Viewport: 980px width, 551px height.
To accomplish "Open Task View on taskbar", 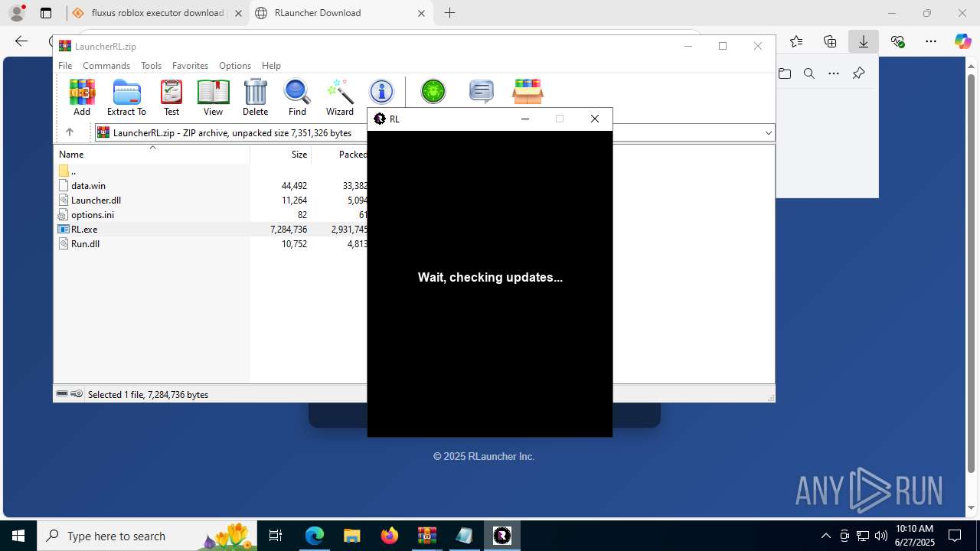I will (x=276, y=536).
